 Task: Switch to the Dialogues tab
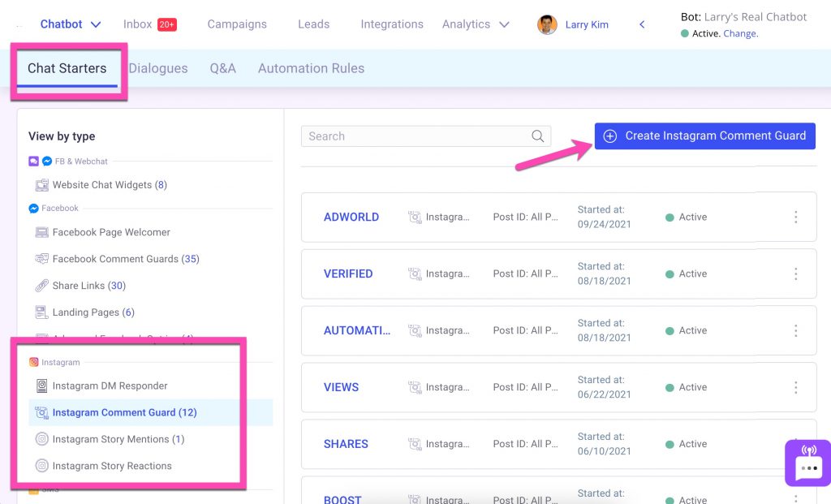158,68
